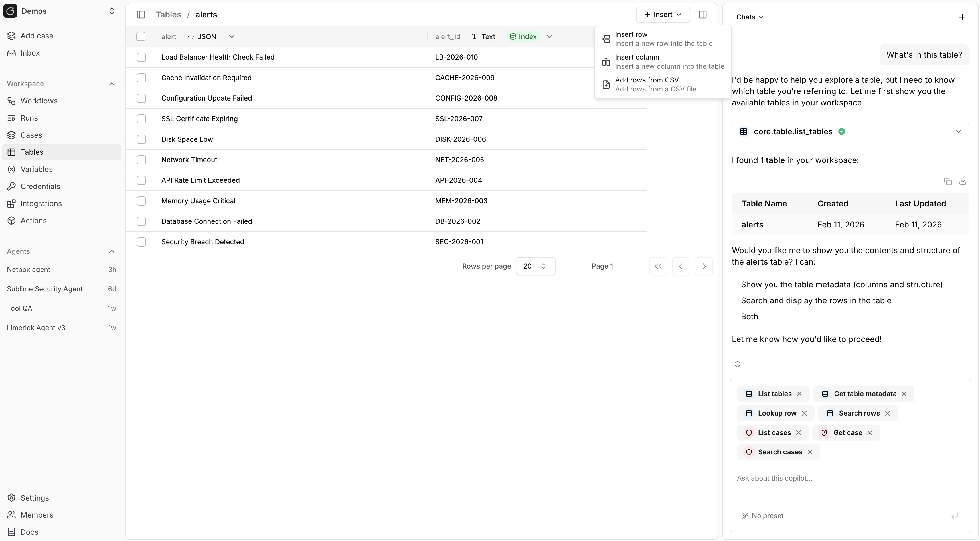Open the alert JSON column dropdown
980x541 pixels.
[x=232, y=36]
